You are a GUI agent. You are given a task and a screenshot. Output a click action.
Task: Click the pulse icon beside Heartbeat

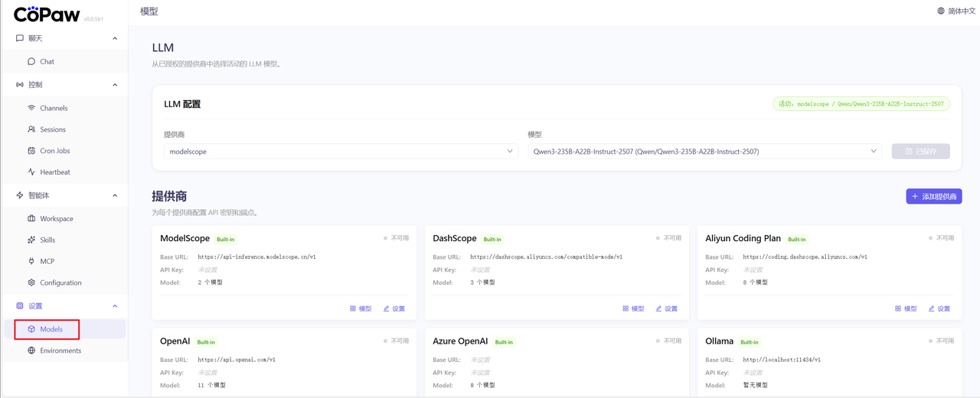[x=31, y=172]
